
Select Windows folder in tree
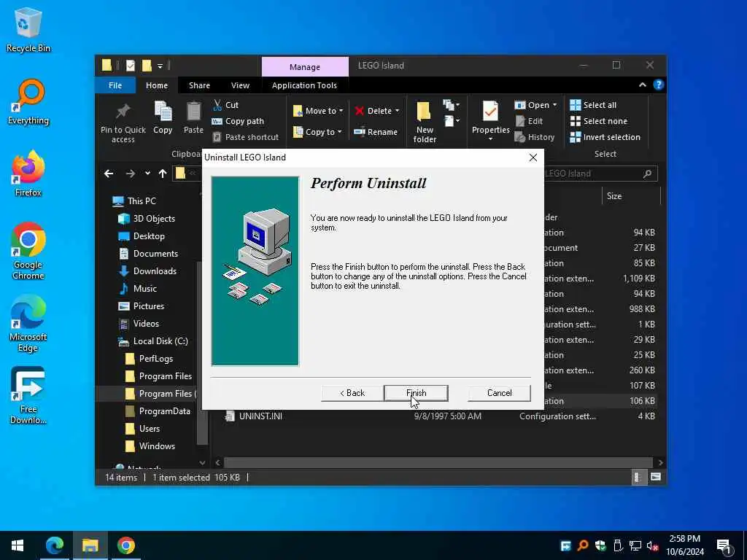(150, 446)
